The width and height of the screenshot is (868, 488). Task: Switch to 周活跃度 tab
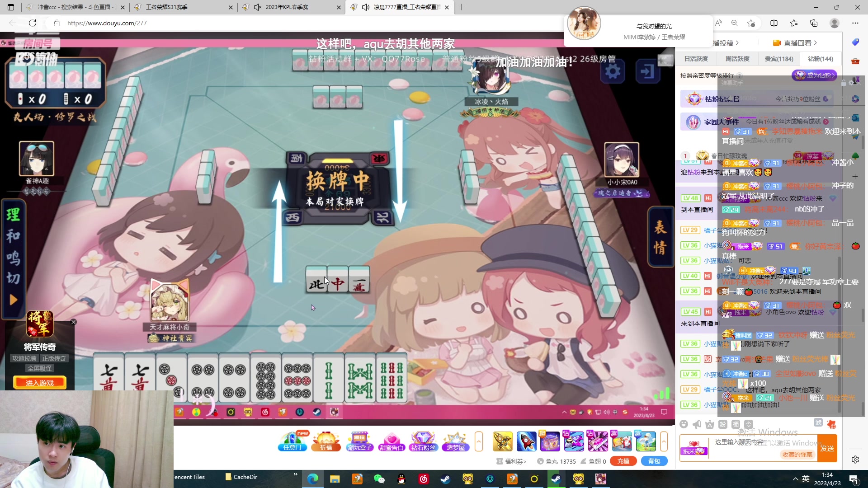pyautogui.click(x=737, y=59)
